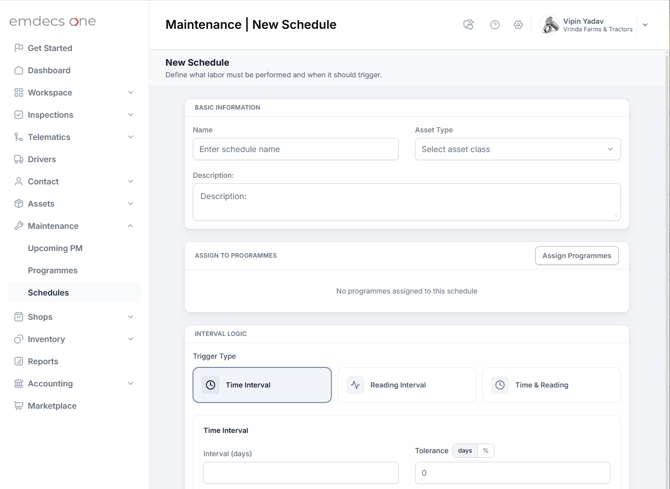The width and height of the screenshot is (670, 489).
Task: Select Time Interval trigger type
Action: pos(262,385)
